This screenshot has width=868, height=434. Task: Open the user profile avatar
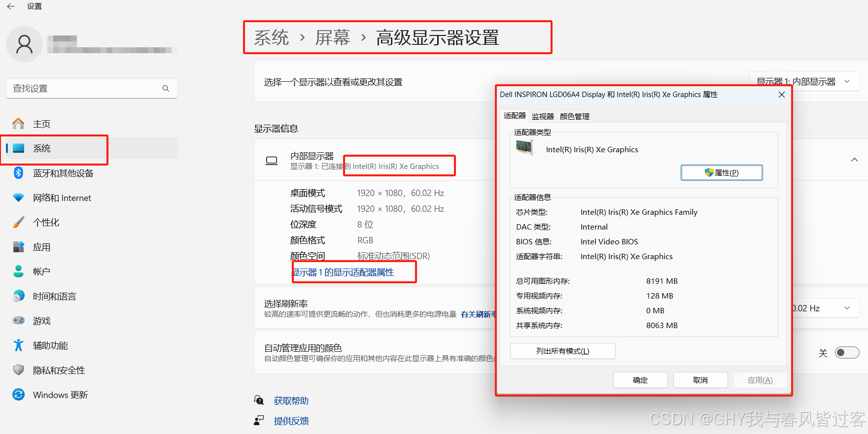[x=24, y=44]
